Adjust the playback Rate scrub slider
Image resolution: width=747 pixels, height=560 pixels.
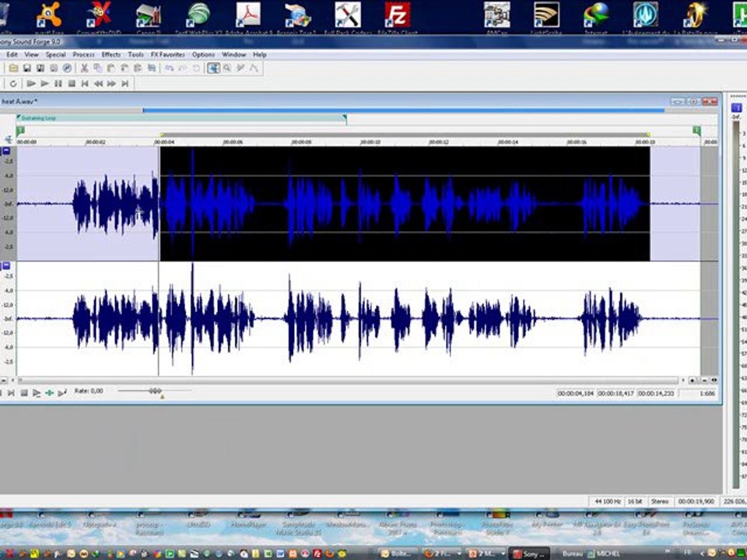155,391
